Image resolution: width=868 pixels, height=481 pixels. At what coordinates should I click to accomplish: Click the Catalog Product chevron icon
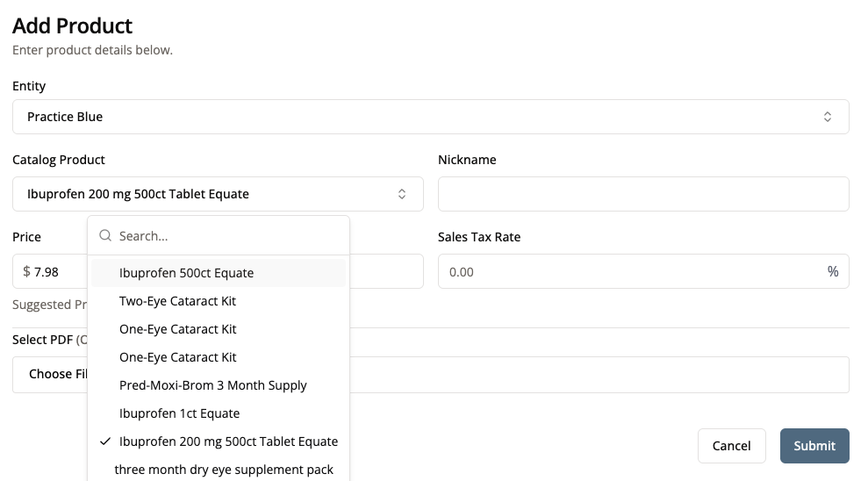402,194
